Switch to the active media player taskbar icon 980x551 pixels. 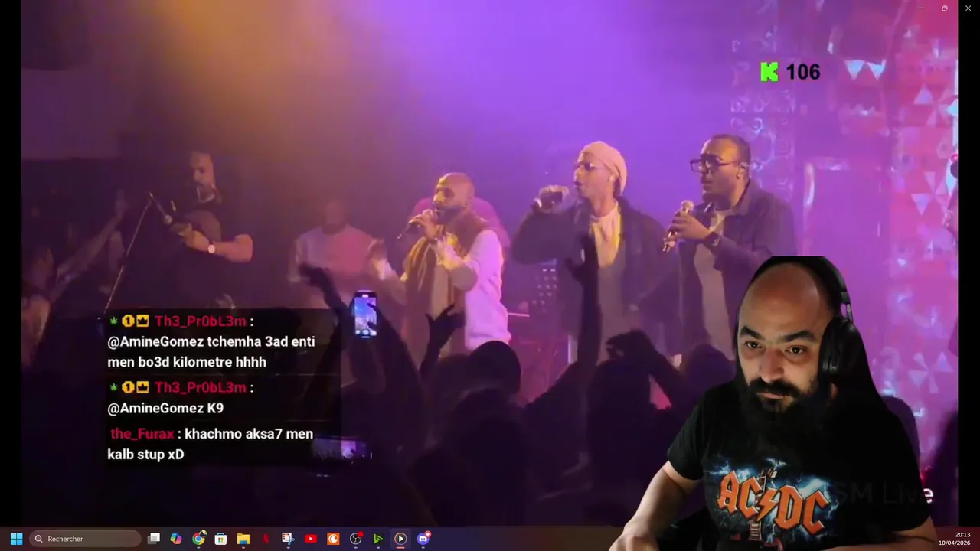point(400,539)
